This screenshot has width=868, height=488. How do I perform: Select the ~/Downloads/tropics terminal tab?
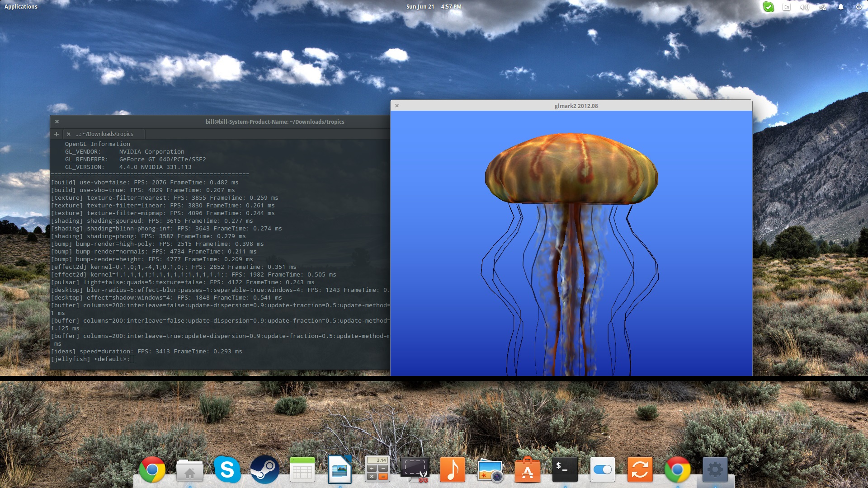point(105,134)
